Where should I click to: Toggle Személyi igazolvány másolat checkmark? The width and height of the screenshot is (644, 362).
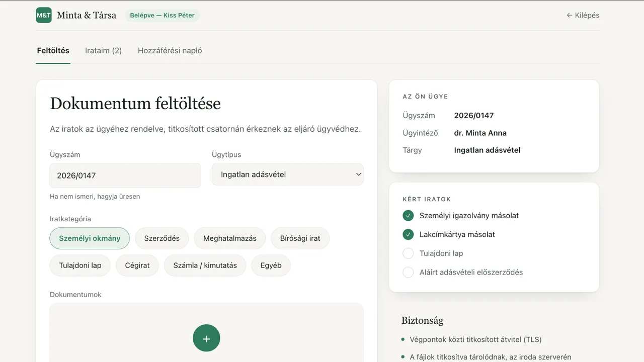click(x=408, y=216)
